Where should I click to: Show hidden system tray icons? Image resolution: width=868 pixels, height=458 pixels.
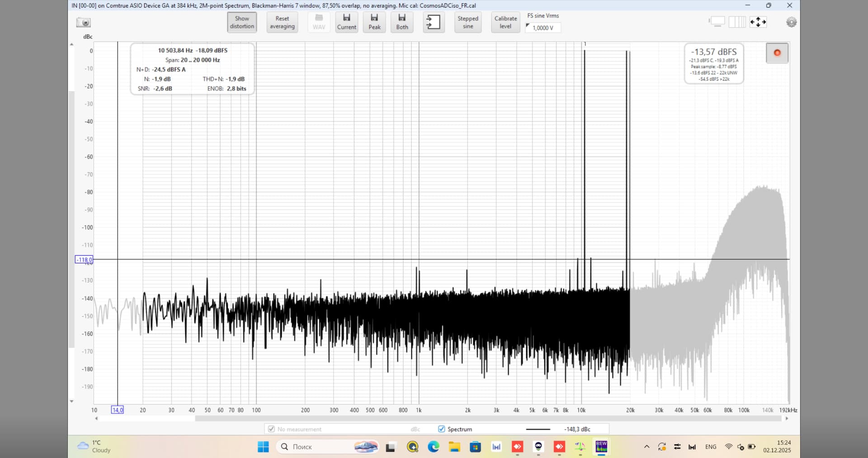pyautogui.click(x=646, y=447)
